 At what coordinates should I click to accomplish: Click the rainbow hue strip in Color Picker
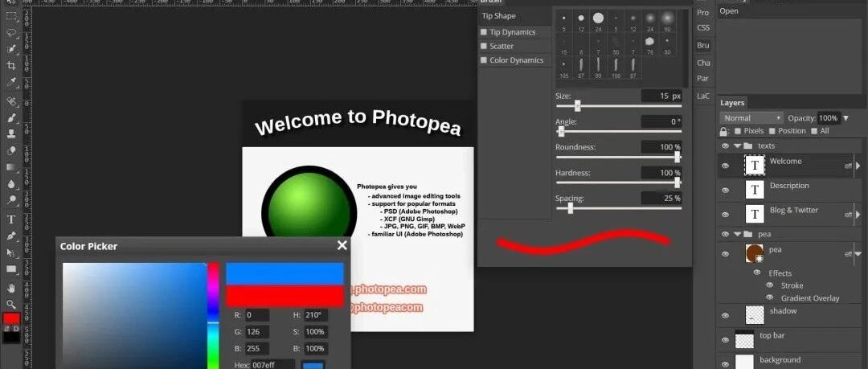(x=213, y=315)
